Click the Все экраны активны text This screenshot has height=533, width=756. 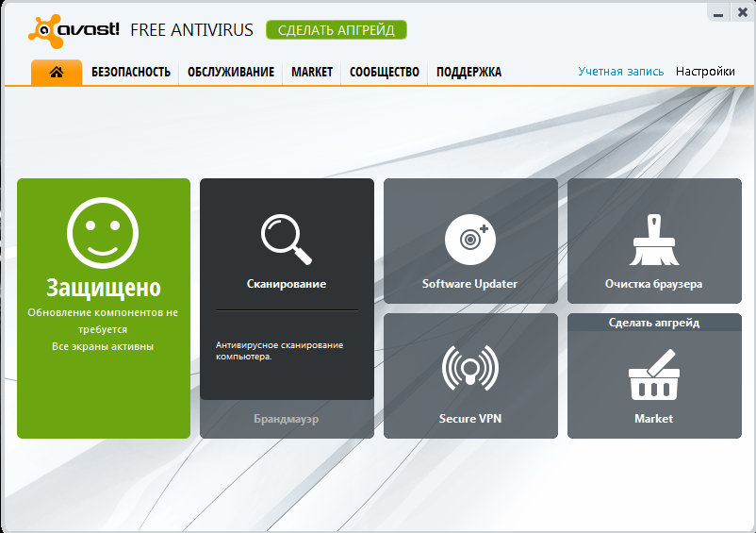pos(103,346)
